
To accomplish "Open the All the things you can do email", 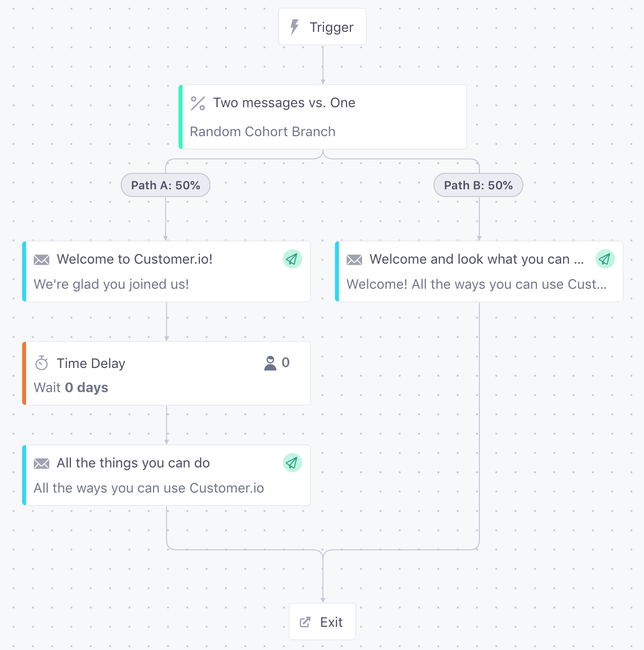I will point(133,463).
